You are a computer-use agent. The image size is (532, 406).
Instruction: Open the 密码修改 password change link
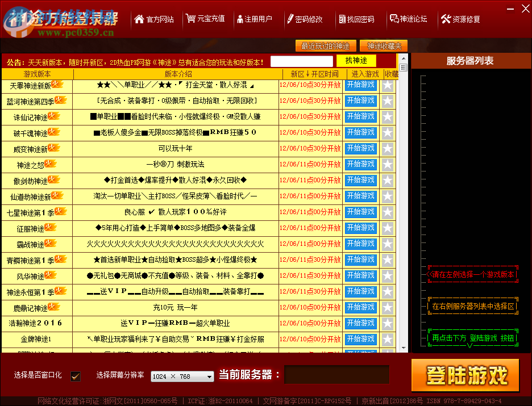[305, 19]
